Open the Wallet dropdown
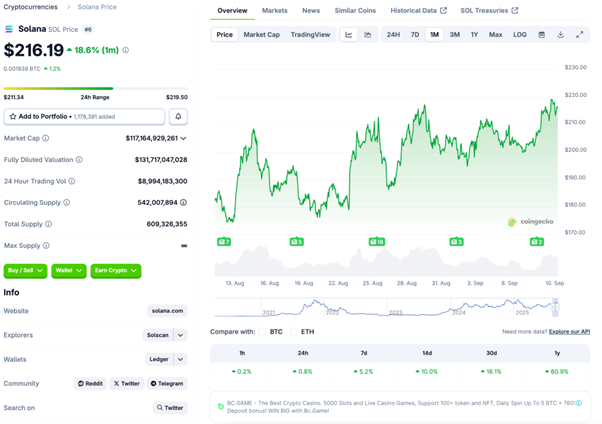 point(69,271)
